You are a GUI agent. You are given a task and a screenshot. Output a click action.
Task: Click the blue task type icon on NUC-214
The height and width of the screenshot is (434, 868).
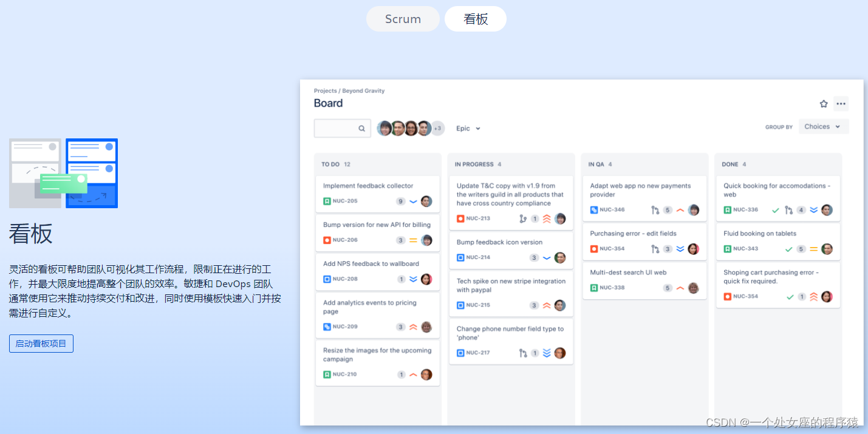pyautogui.click(x=460, y=257)
